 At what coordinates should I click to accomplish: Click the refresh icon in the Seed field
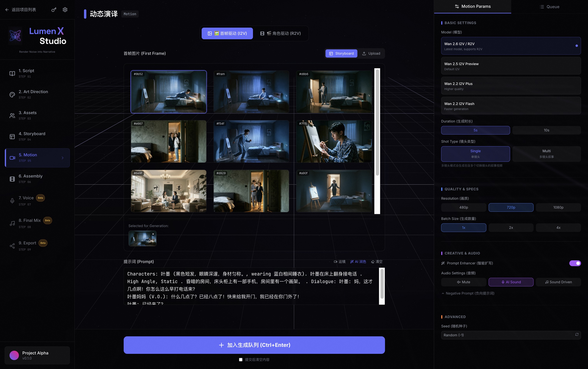click(577, 335)
